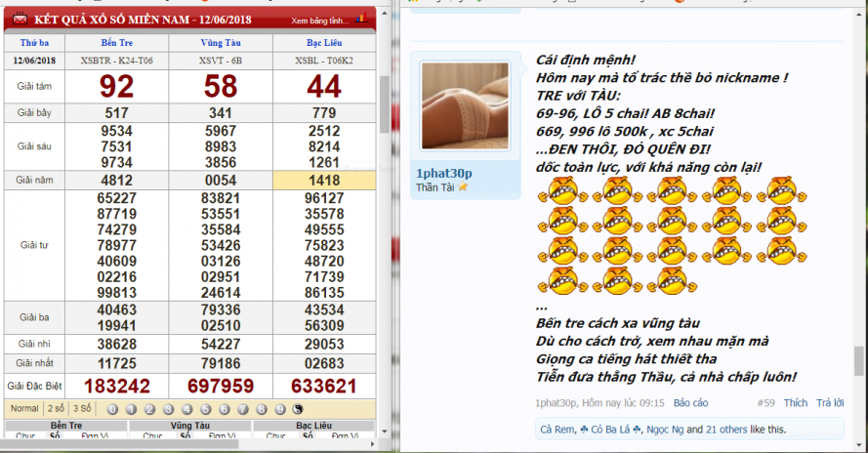Screen dimensions: 868x453
Task: Switch to '2 số' display mode
Action: [x=57, y=408]
